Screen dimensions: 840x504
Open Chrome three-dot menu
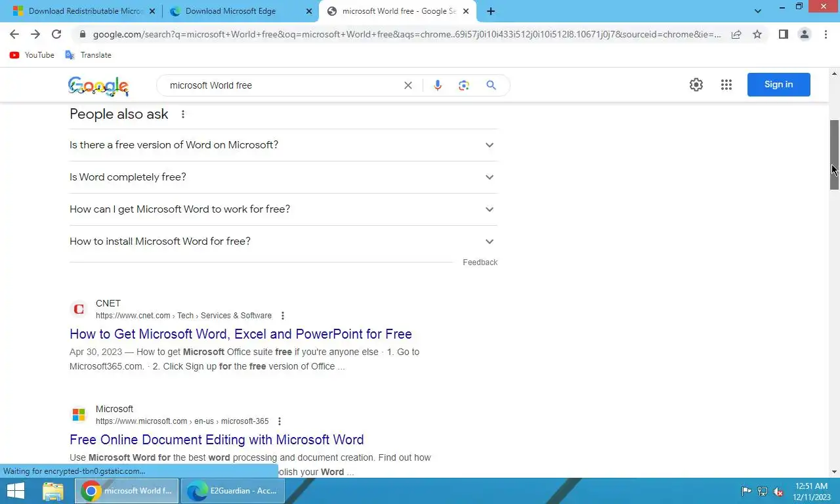point(826,34)
